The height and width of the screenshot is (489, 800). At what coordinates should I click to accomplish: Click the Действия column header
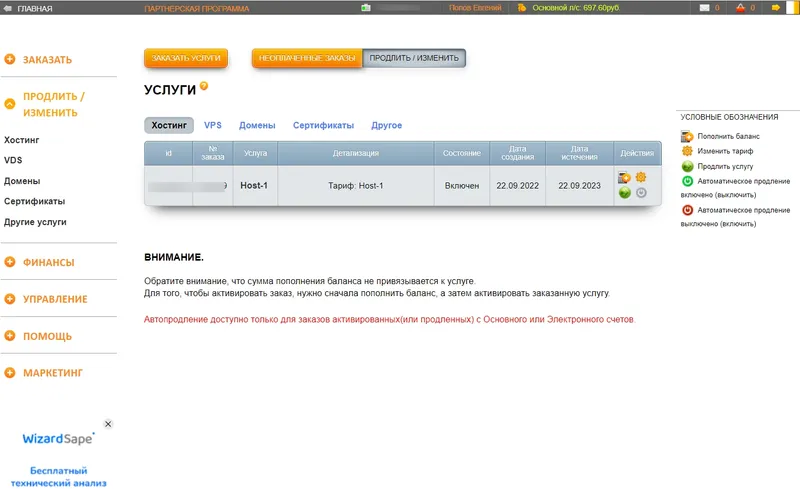[x=637, y=153]
